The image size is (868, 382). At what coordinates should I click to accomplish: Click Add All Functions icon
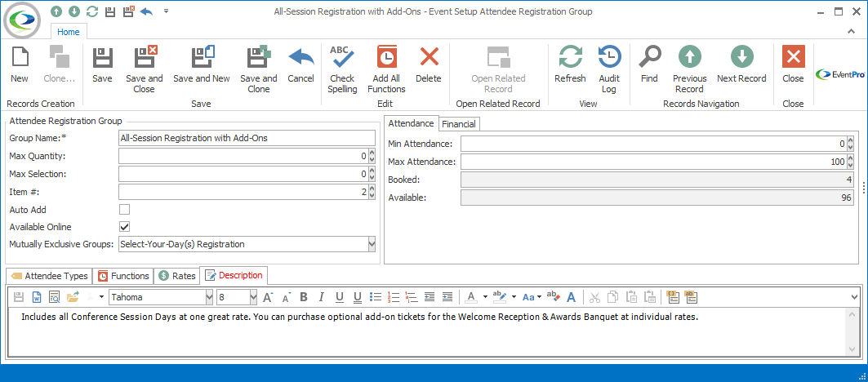coord(386,57)
